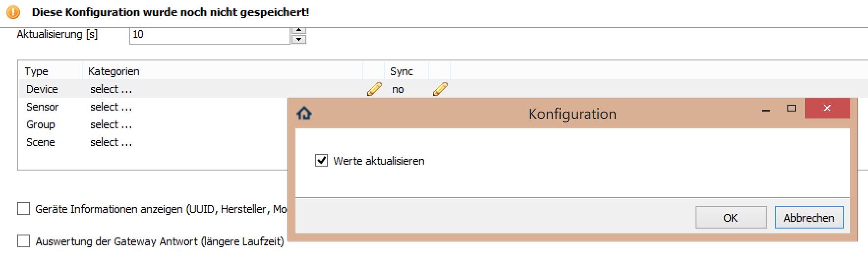The height and width of the screenshot is (264, 868).
Task: Click into the Aktualisierung [s] input field
Action: 210,34
